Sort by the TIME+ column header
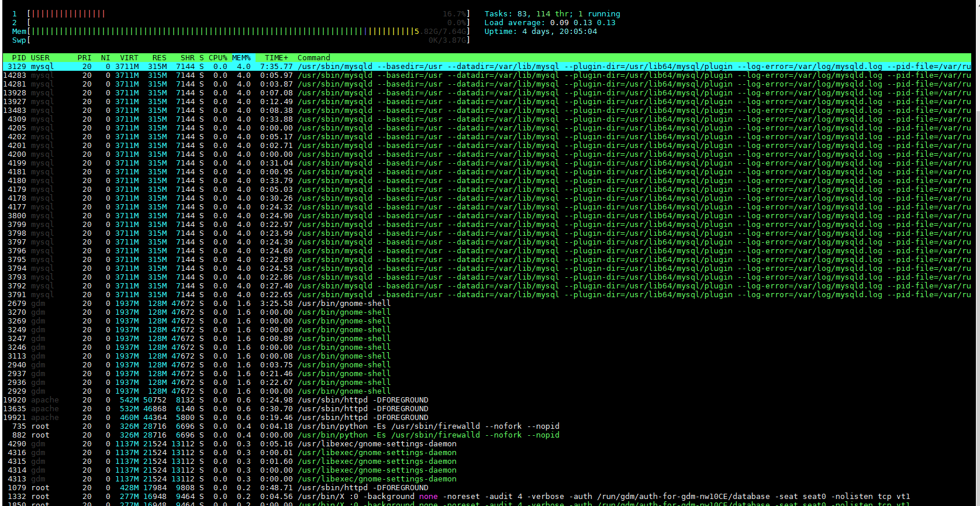The image size is (980, 506). point(277,58)
